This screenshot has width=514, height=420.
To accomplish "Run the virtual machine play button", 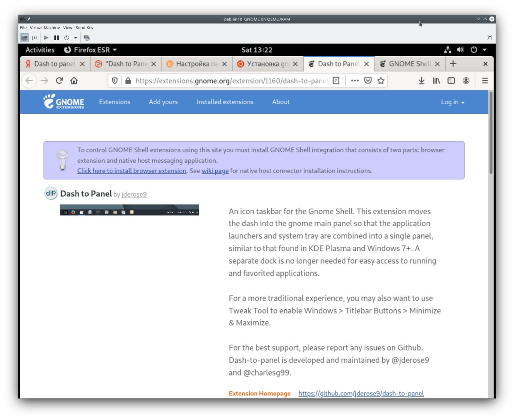I will [x=46, y=38].
